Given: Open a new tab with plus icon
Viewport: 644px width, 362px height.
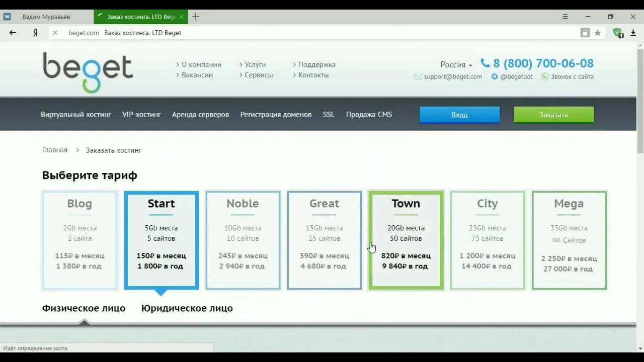Looking at the screenshot, I should (196, 17).
